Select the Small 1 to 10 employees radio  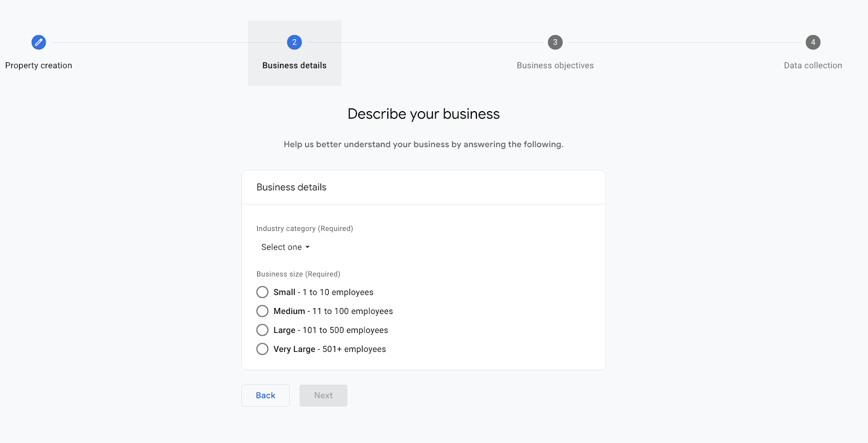click(x=263, y=292)
